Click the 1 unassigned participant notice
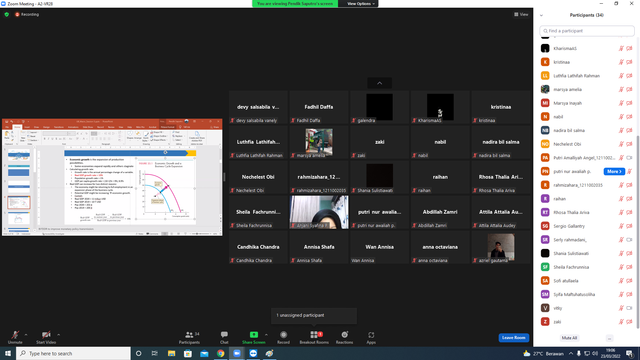The width and height of the screenshot is (640, 360). [x=314, y=316]
